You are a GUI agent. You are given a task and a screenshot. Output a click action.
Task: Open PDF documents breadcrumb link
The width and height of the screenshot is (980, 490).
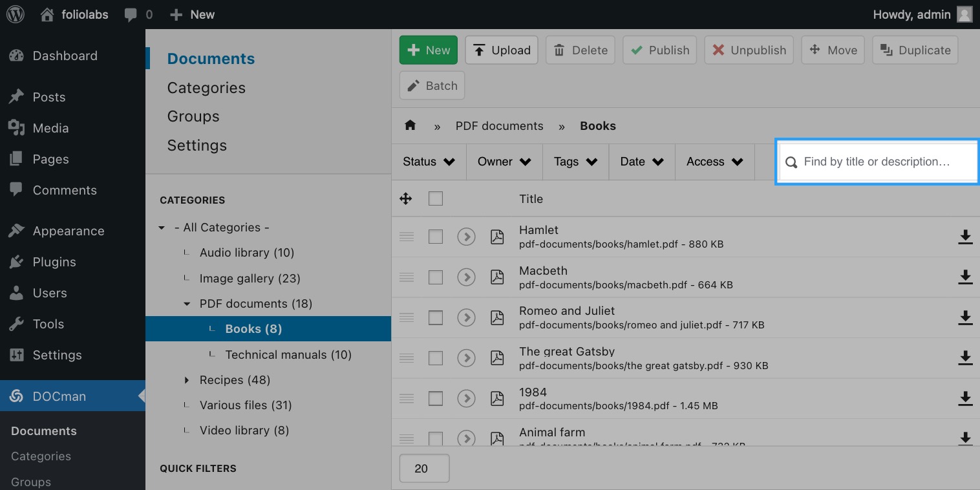[x=500, y=126]
